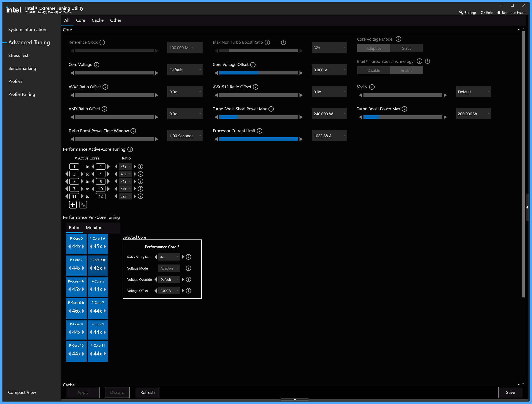Click power icon for Max Non Turbo Boost Ratio
This screenshot has width=532, height=404.
(283, 42)
